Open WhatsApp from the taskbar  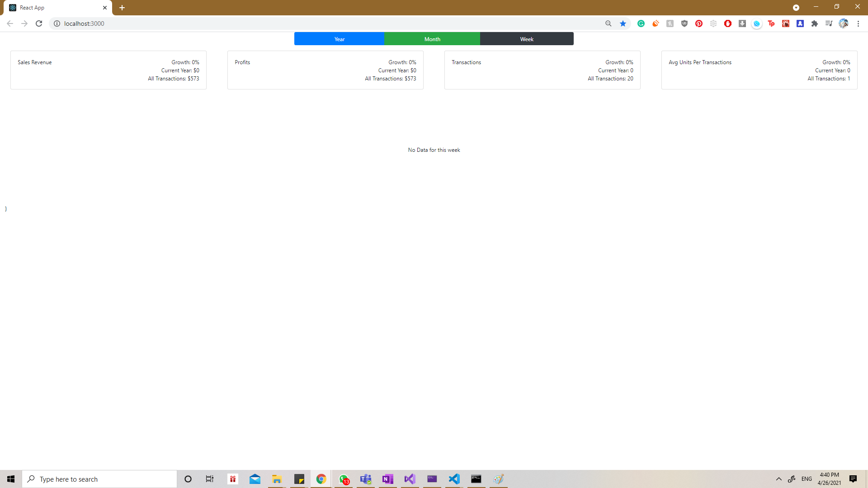(344, 479)
